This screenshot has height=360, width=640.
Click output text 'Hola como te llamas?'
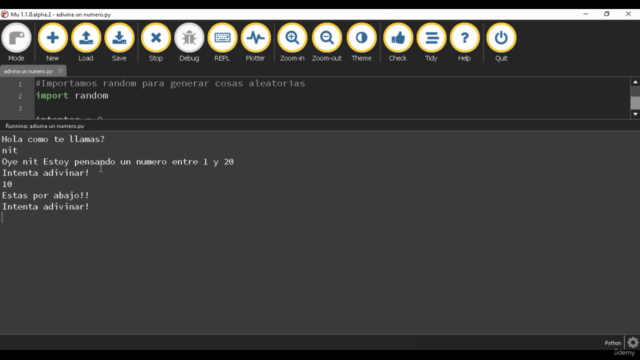[x=53, y=139]
